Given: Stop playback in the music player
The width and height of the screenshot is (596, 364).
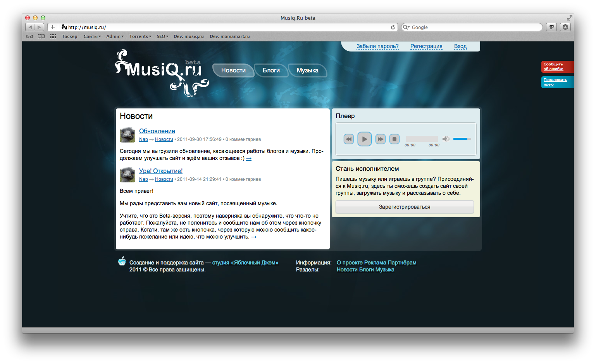Looking at the screenshot, I should [394, 139].
